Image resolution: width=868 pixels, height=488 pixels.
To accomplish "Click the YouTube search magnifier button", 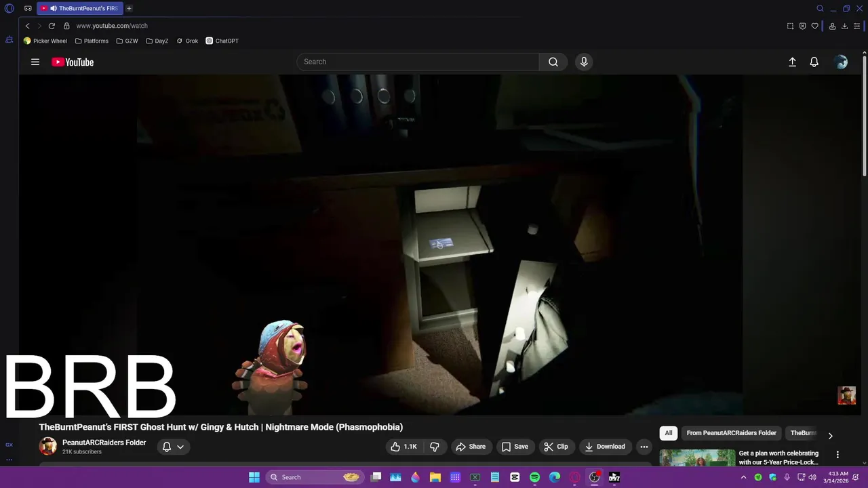I will (553, 62).
